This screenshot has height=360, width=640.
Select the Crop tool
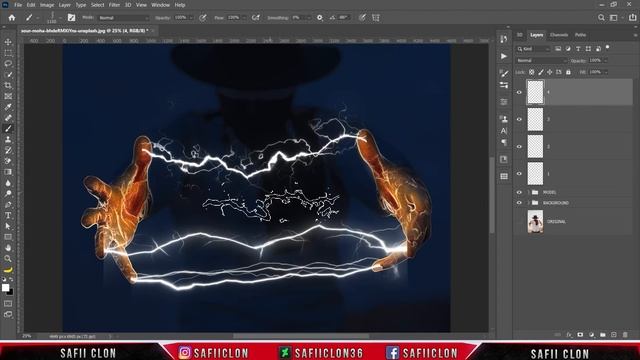coord(8,85)
